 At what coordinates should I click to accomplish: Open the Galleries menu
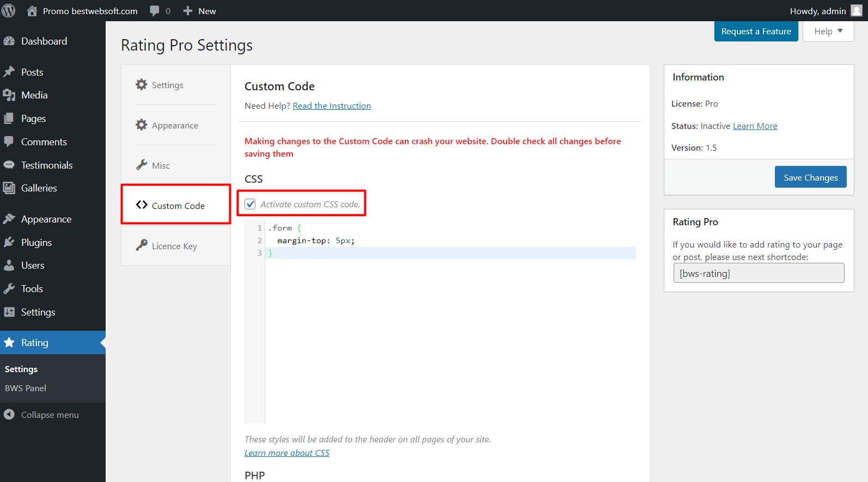click(39, 188)
